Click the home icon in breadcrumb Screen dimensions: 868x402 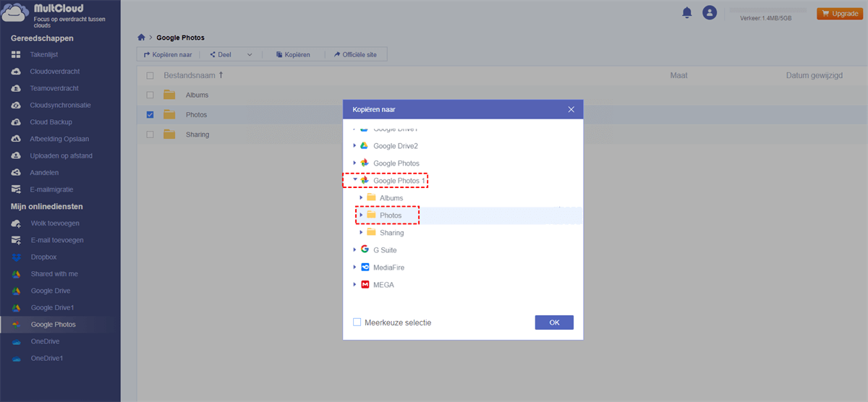coord(142,38)
